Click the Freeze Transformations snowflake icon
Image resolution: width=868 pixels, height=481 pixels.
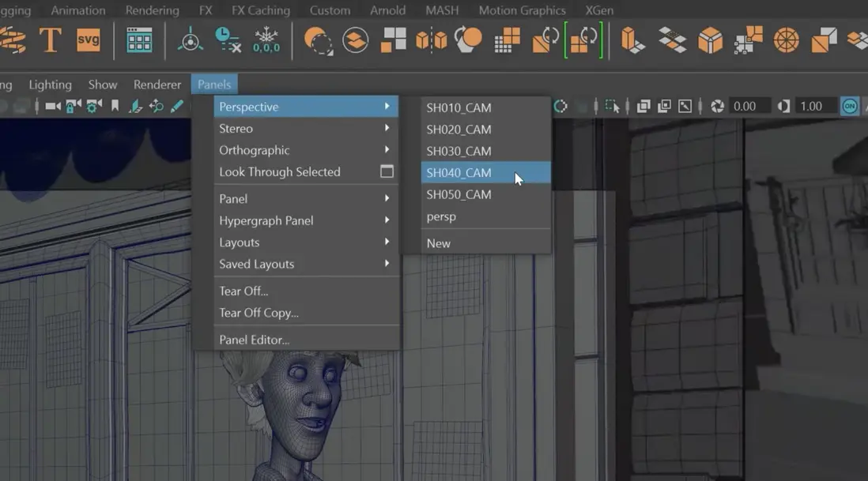[266, 39]
